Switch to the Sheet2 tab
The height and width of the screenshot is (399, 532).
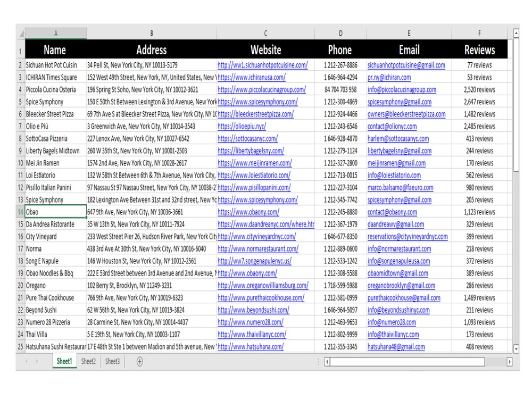tap(88, 361)
